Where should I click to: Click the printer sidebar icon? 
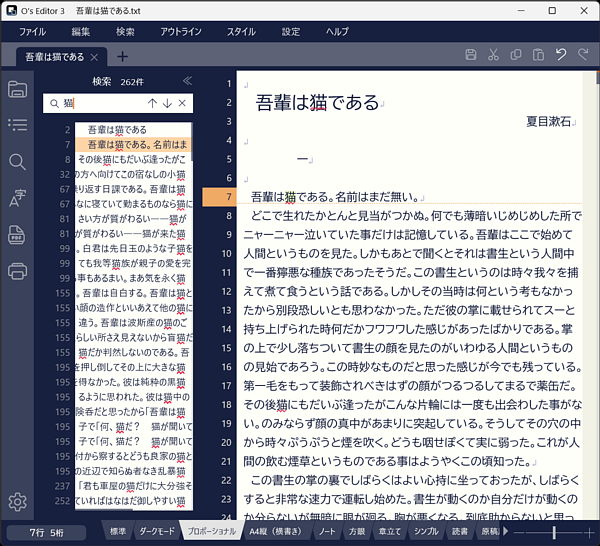(x=18, y=271)
